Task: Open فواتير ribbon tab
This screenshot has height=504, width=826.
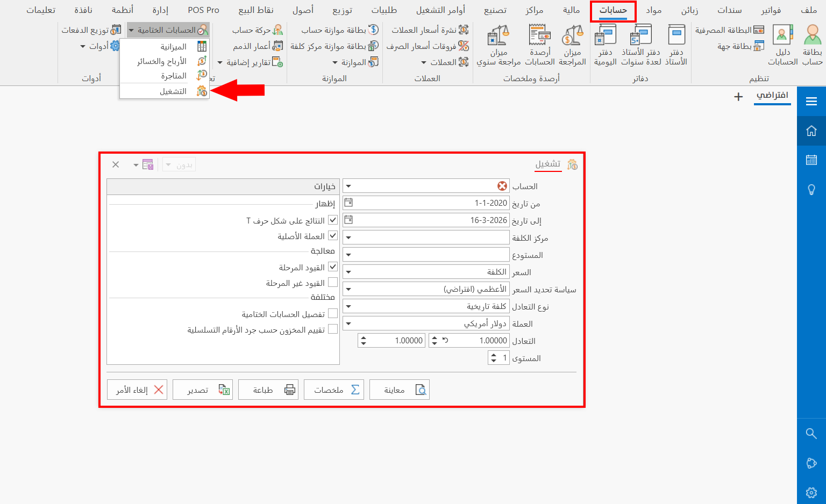Action: [771, 10]
